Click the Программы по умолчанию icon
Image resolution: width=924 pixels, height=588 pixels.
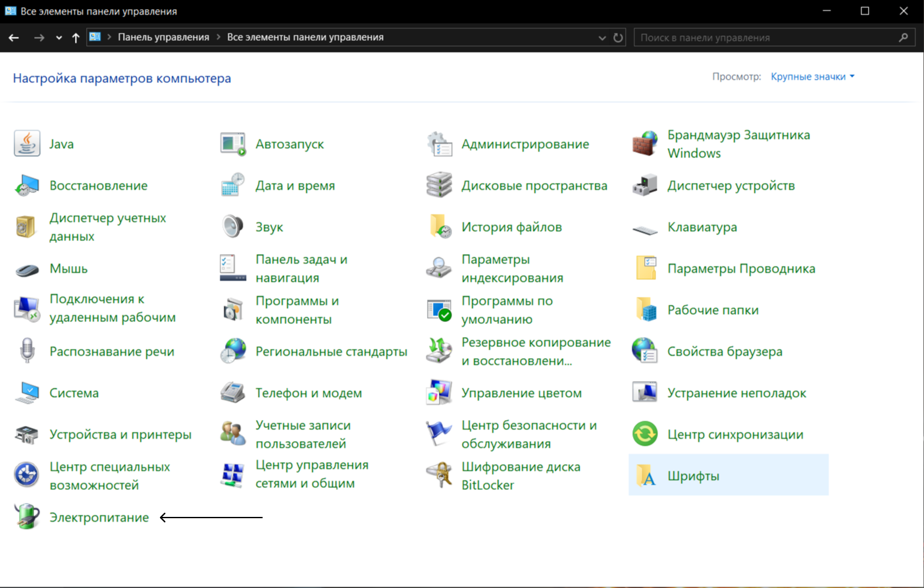(x=439, y=310)
